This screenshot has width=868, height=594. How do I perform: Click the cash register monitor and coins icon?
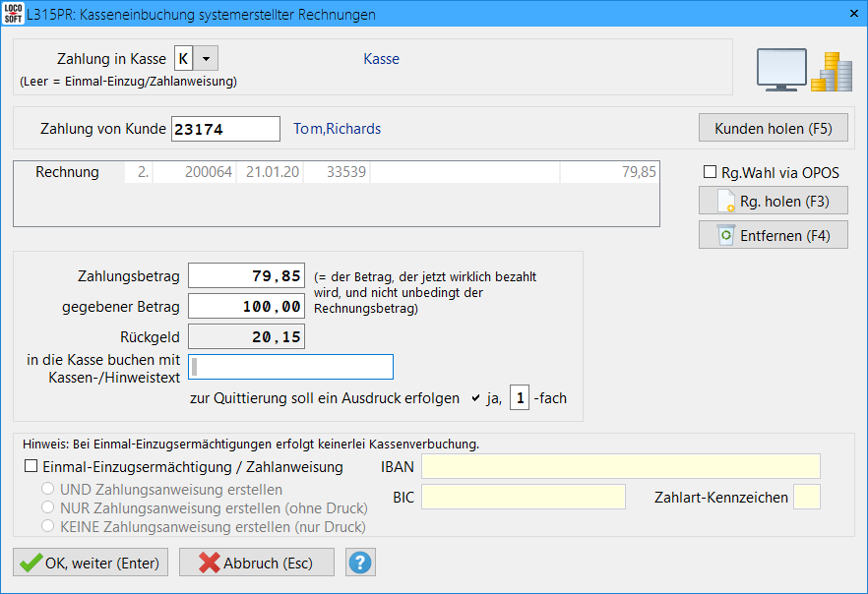tap(803, 70)
